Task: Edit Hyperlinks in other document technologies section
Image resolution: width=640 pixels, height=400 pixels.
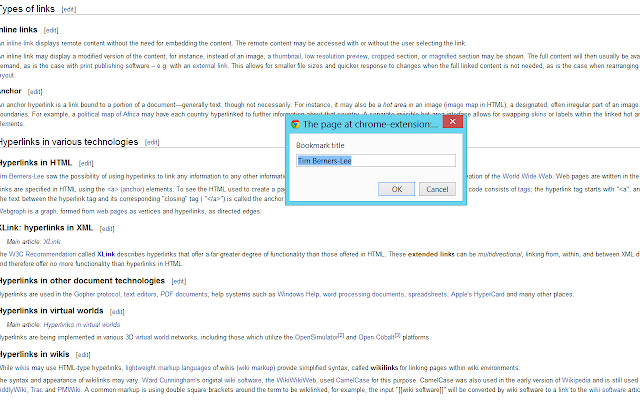Action: click(179, 281)
